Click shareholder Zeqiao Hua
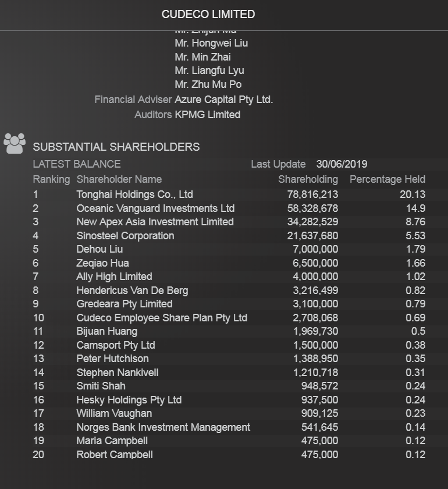448x489 pixels. 102,263
